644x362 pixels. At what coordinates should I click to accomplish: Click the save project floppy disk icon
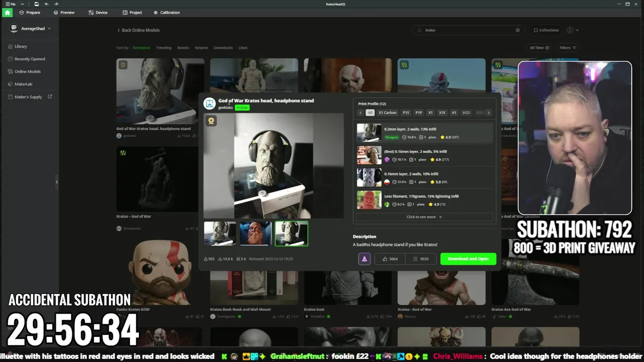37,4
